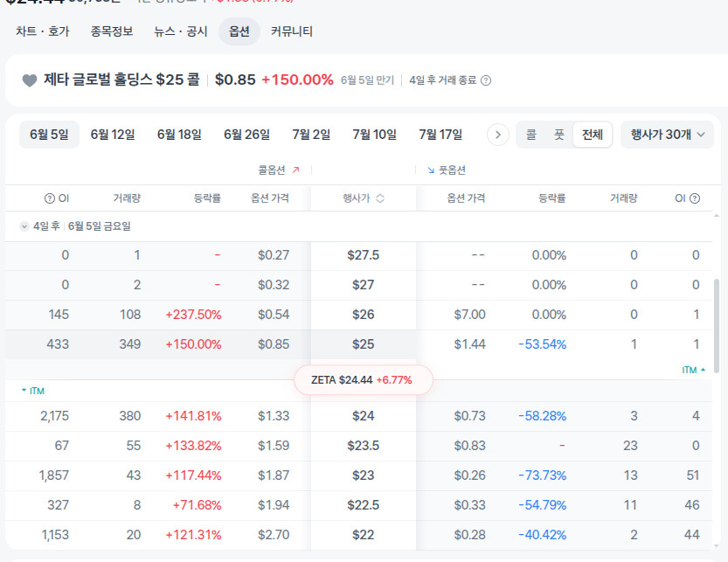Viewport: 728px width, 562px height.
Task: Click the $25 strike price cell
Action: 363,344
